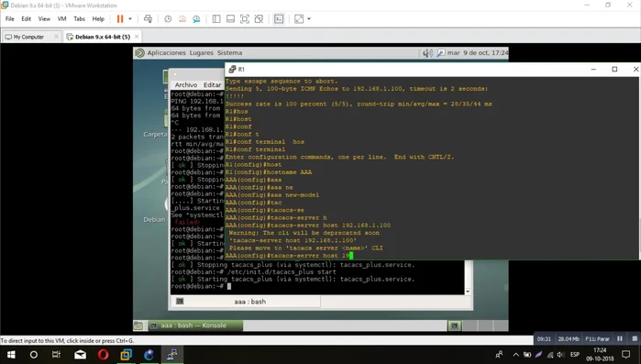641x364 pixels.
Task: Close the My Computer tab
Action: 57,37
